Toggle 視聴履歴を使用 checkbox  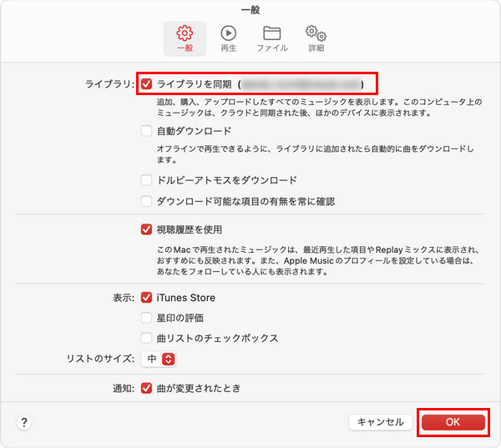tap(146, 229)
